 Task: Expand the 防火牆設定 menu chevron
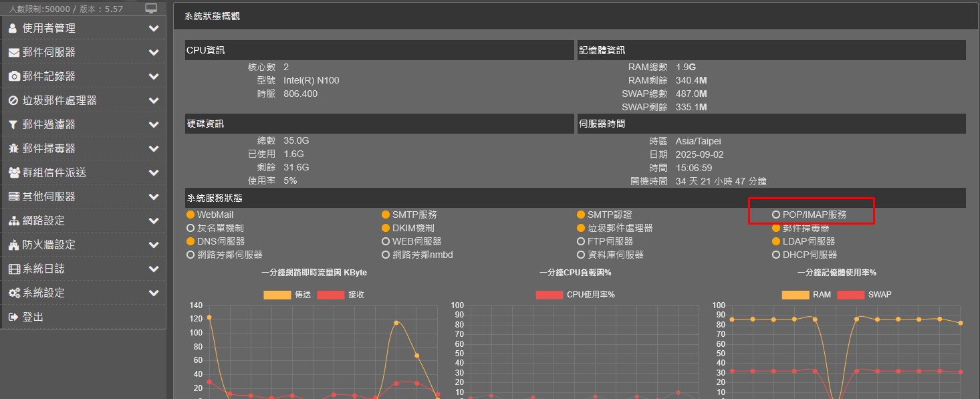154,245
